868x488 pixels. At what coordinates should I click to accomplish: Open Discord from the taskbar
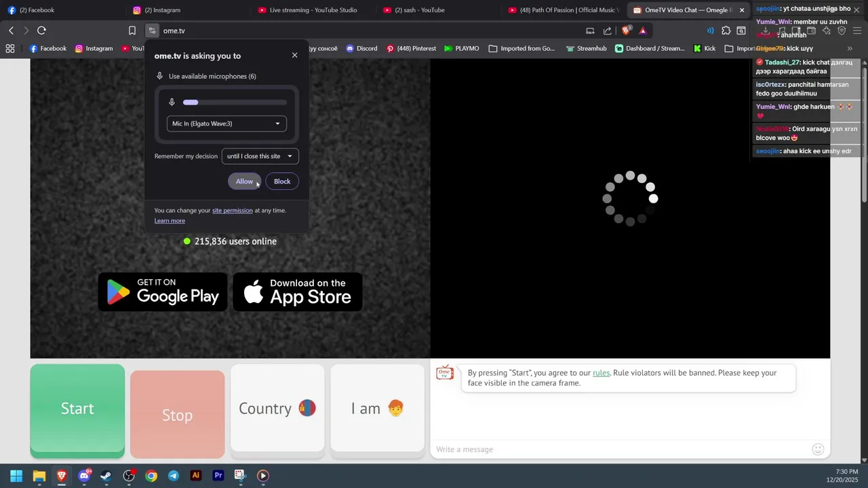(x=84, y=476)
